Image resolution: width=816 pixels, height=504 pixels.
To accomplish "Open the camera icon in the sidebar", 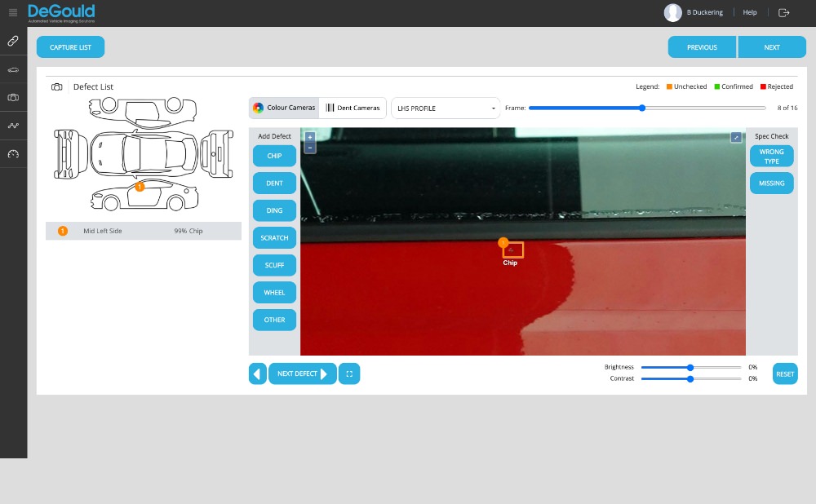I will pyautogui.click(x=13, y=98).
